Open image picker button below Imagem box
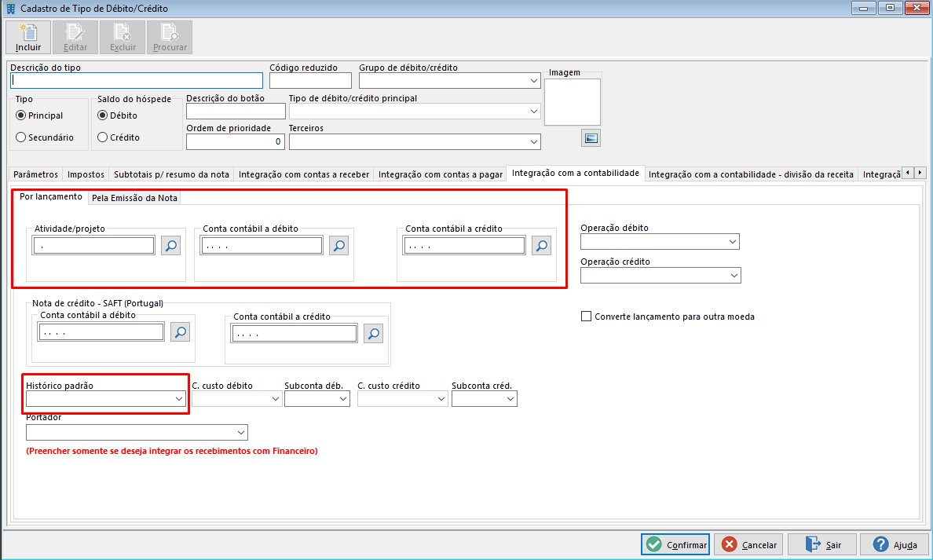The height and width of the screenshot is (560, 933). point(591,138)
